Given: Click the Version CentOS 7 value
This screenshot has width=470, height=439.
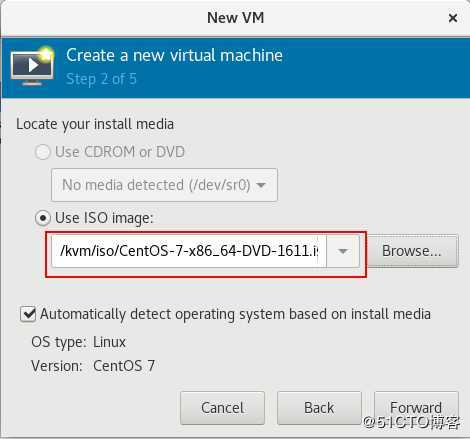Looking at the screenshot, I should point(124,366).
